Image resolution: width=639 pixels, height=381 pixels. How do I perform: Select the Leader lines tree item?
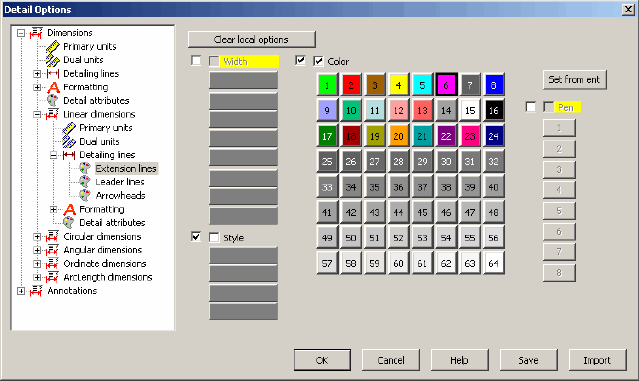[120, 182]
